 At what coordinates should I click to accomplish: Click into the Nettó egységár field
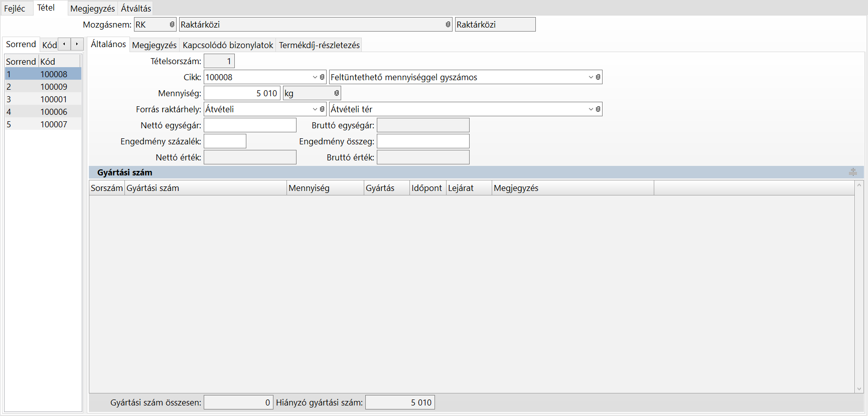click(250, 125)
